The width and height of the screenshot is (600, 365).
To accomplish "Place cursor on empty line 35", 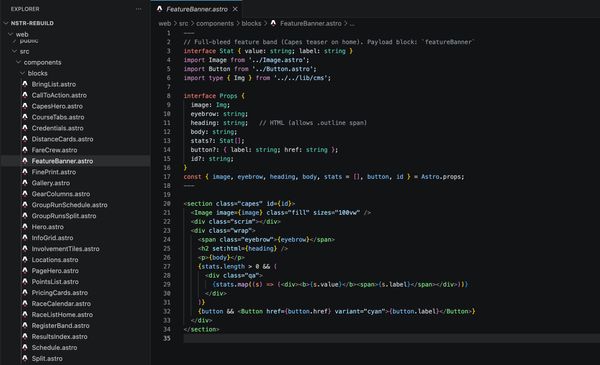I will point(390,338).
